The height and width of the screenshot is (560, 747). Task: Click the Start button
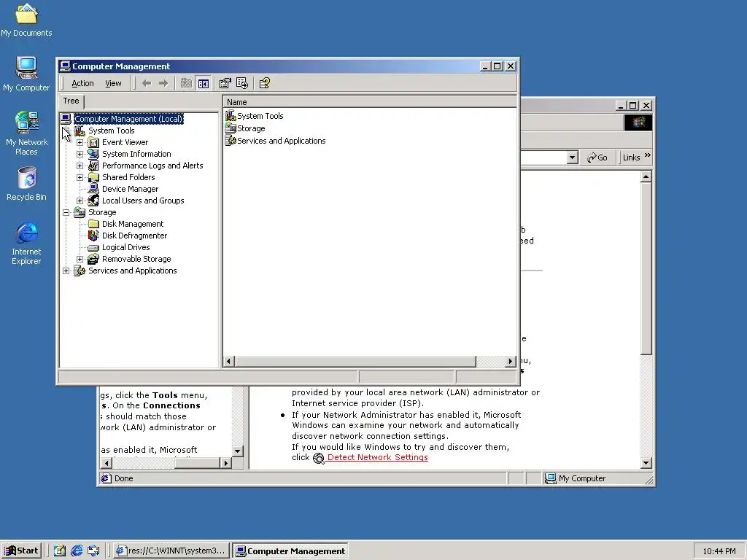pos(21,551)
